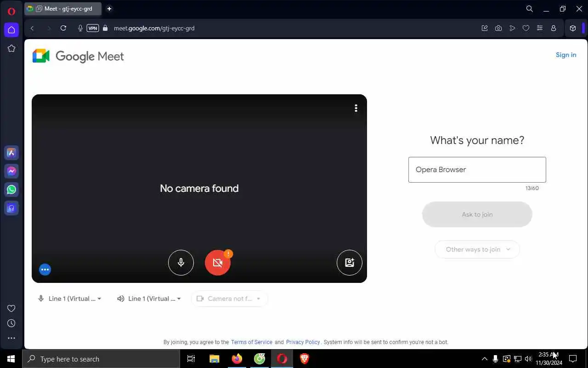Open the Terms of Service link
Viewport: 588px width, 368px height.
(252, 342)
